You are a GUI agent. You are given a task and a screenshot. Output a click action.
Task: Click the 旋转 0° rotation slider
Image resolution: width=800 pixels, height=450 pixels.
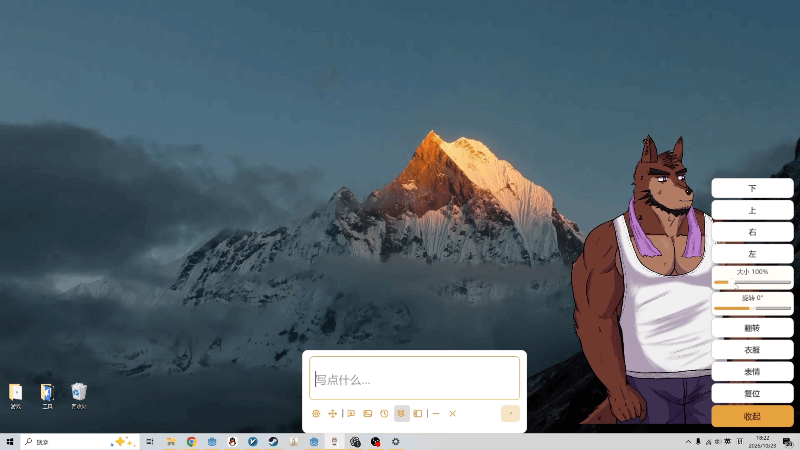pos(752,308)
